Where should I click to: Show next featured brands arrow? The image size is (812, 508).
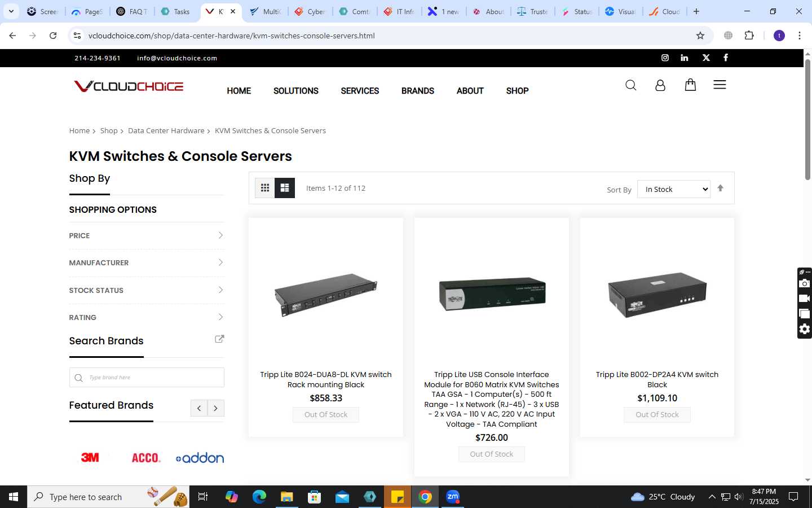tap(215, 408)
